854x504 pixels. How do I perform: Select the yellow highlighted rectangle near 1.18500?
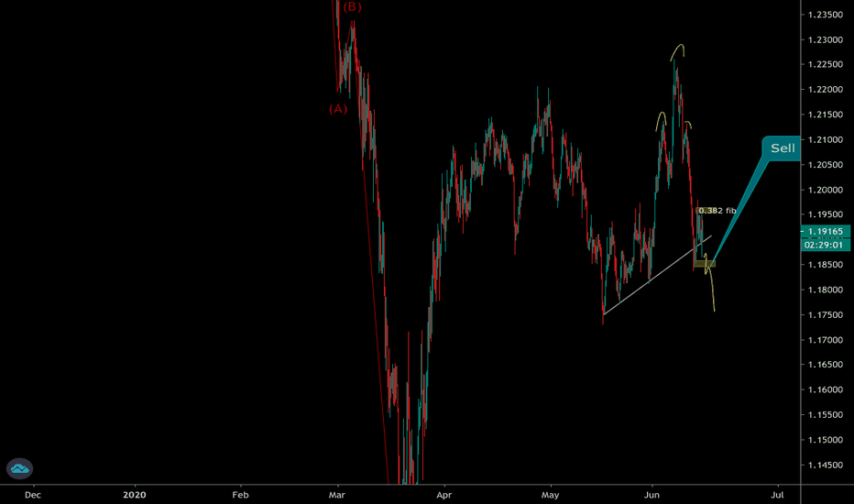(x=705, y=264)
